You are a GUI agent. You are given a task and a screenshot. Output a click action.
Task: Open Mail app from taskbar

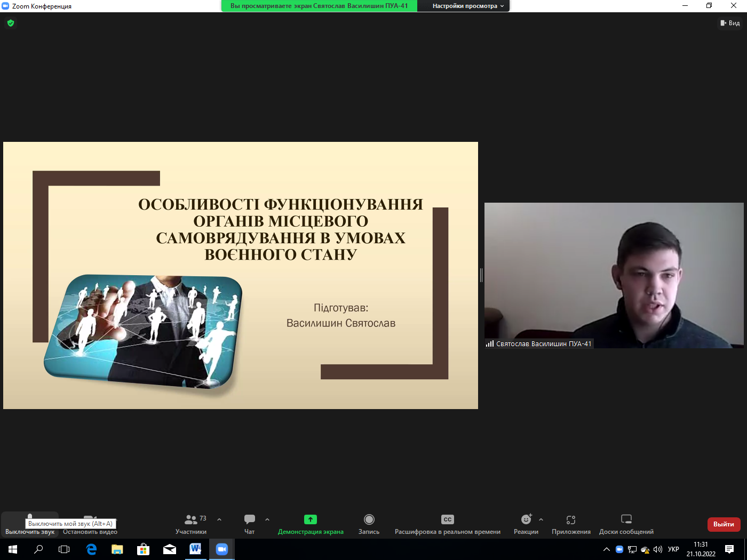click(x=169, y=549)
